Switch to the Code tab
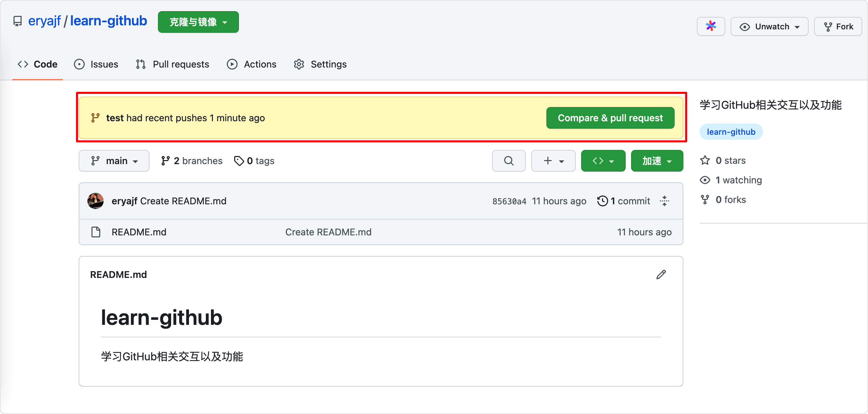The width and height of the screenshot is (868, 414). [37, 64]
